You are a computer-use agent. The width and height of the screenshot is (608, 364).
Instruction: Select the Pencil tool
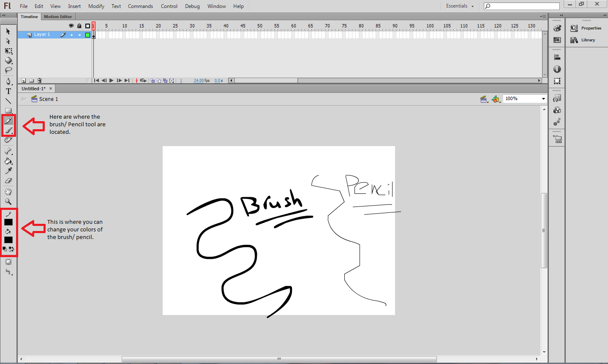[8, 121]
